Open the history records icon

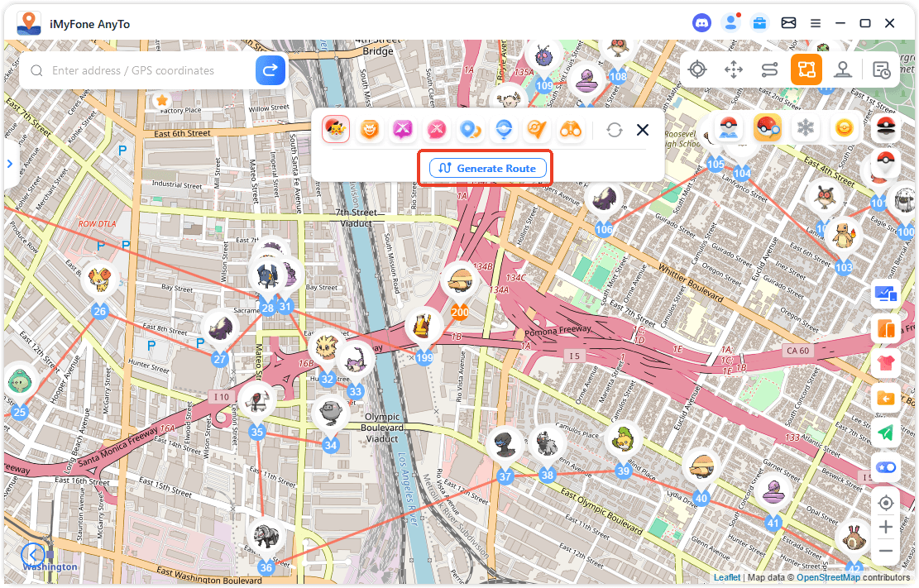click(x=881, y=69)
